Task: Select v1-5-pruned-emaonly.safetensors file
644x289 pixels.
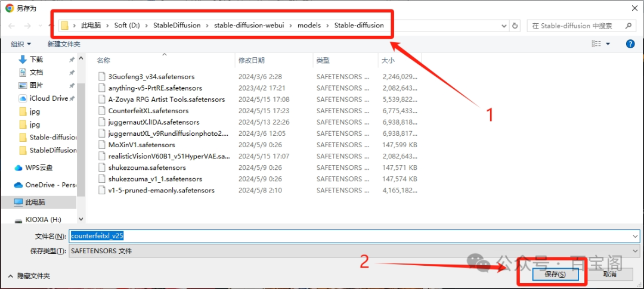Action: click(x=162, y=191)
